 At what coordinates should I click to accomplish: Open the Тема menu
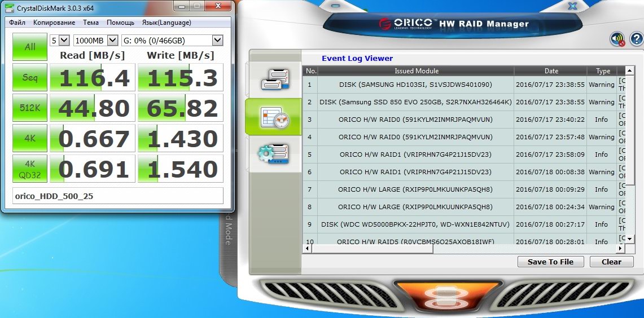90,23
